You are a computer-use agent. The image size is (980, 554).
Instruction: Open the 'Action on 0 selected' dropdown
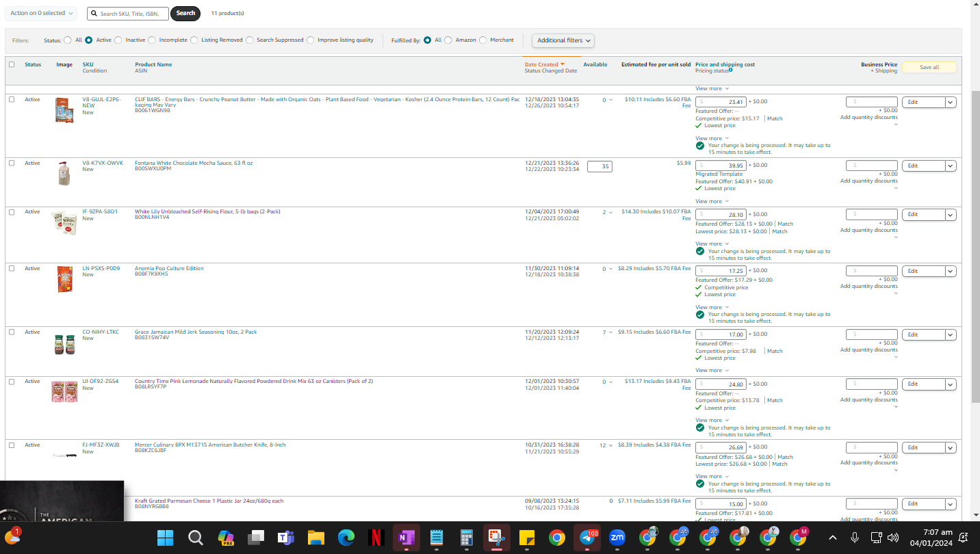pyautogui.click(x=41, y=13)
